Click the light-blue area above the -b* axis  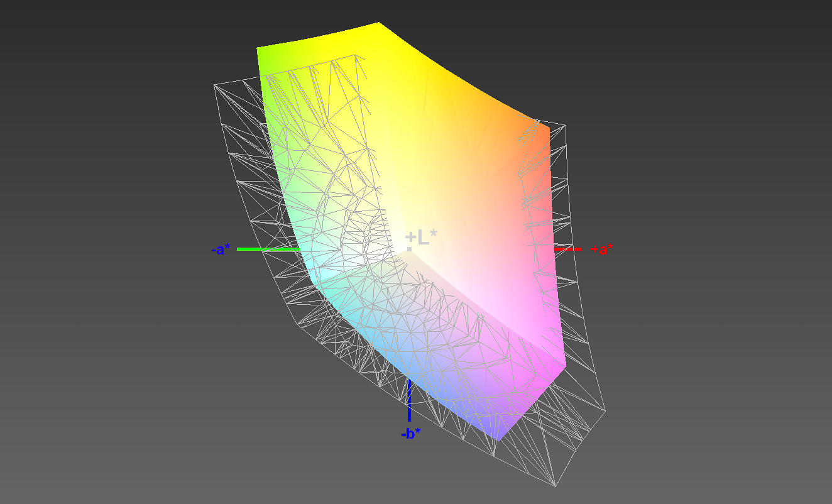pyautogui.click(x=402, y=358)
